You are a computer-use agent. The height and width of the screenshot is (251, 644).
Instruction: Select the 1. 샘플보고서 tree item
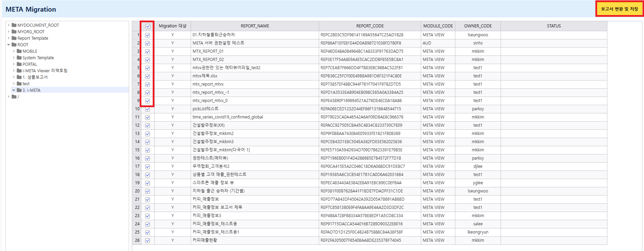(35, 77)
